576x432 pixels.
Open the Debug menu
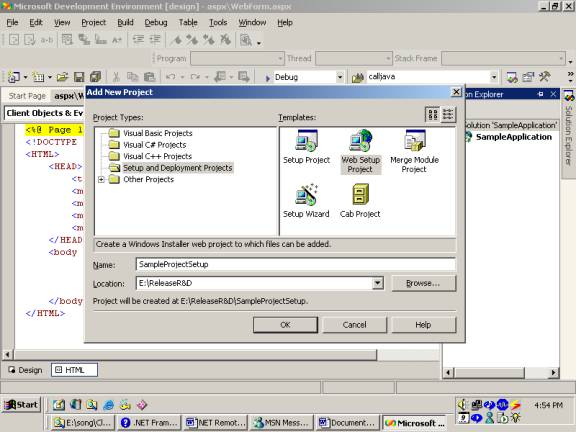tap(156, 22)
